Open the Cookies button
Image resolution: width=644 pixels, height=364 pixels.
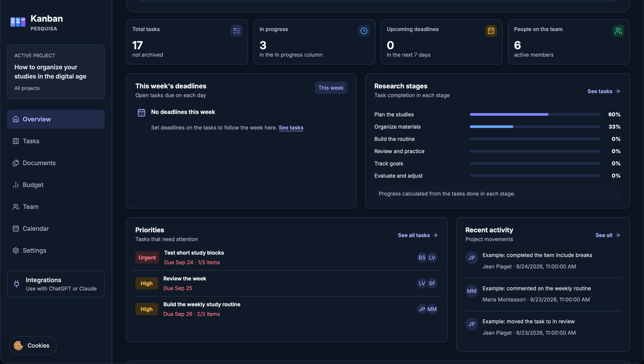(x=33, y=346)
